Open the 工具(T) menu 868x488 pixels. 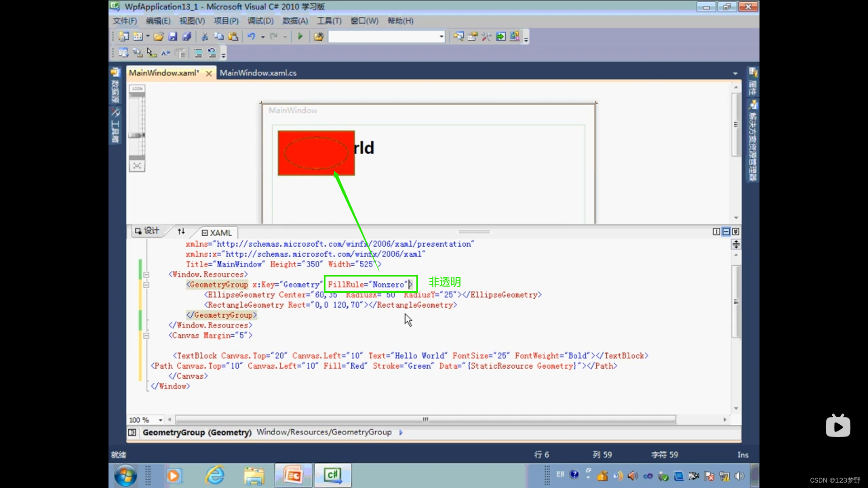pos(329,21)
